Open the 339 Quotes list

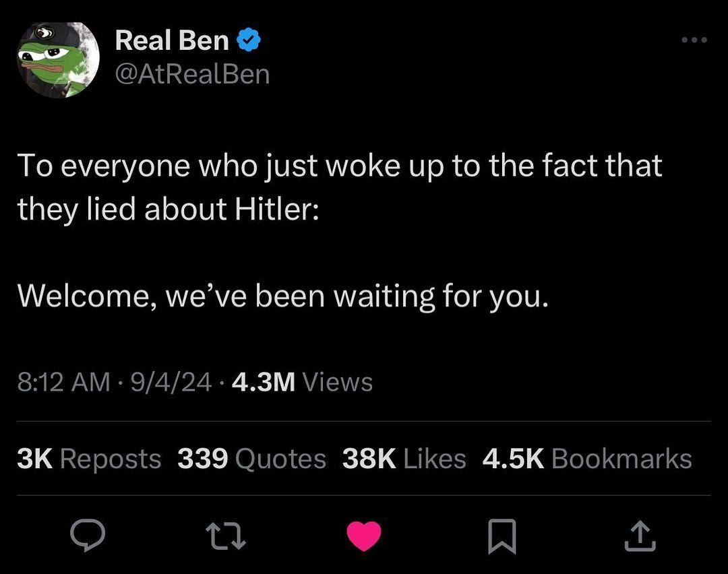pyautogui.click(x=251, y=458)
